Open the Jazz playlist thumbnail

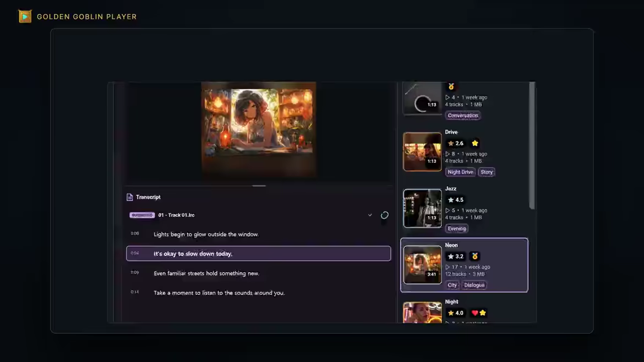422,208
